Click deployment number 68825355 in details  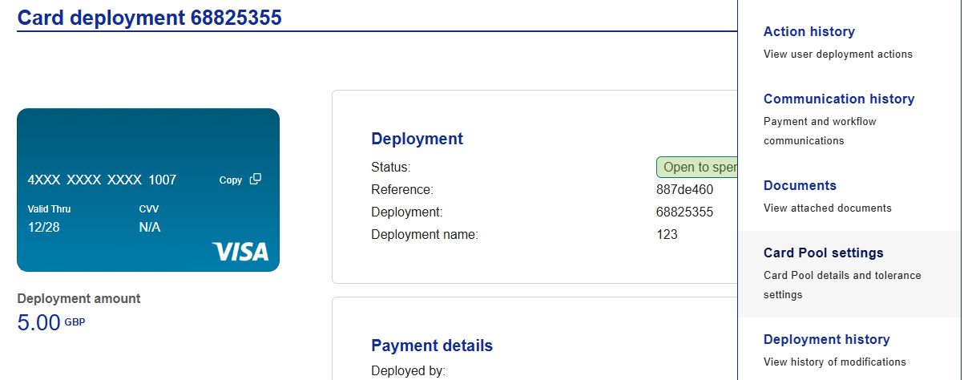684,212
